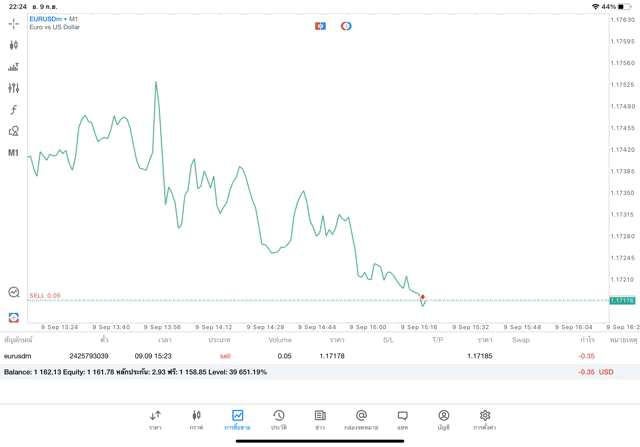The image size is (640, 447).
Task: Toggle the blue-red icon at sidebar bottom
Action: tap(14, 316)
